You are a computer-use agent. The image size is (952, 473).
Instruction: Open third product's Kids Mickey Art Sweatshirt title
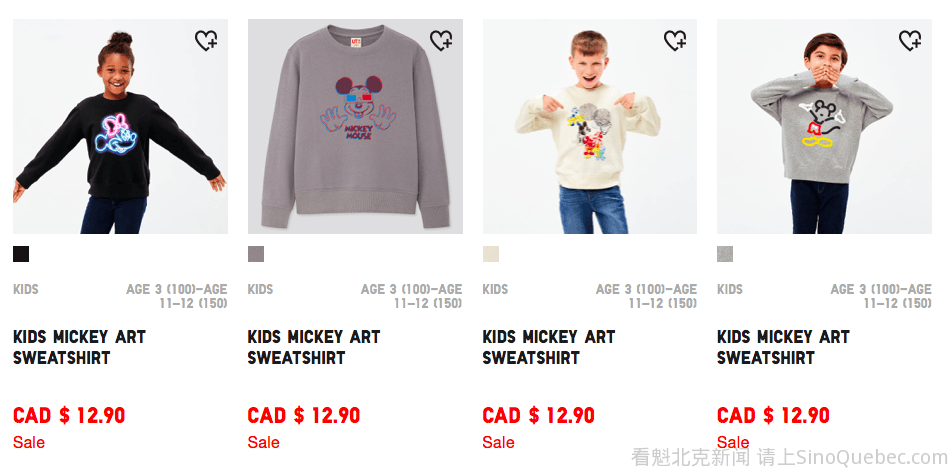click(549, 347)
